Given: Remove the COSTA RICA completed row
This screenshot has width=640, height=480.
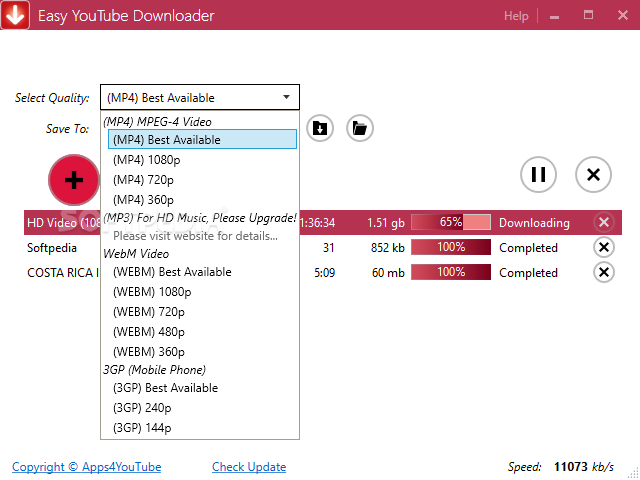Looking at the screenshot, I should [604, 272].
